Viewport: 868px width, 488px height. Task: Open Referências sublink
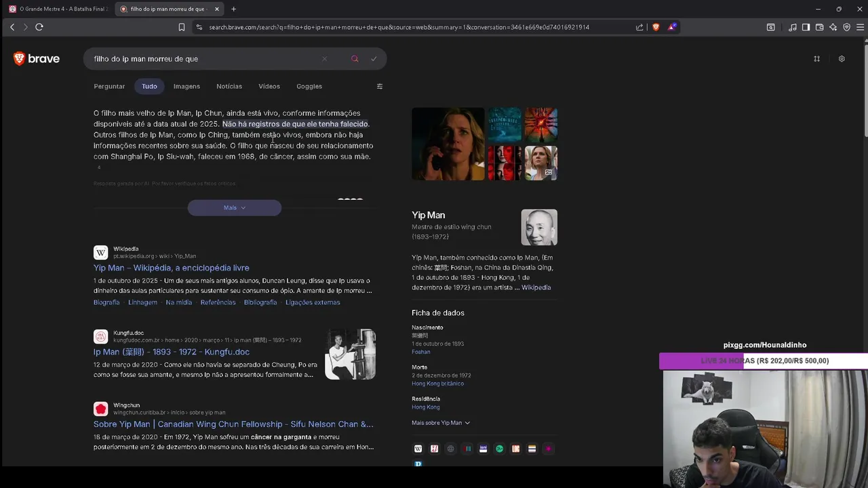tap(218, 302)
